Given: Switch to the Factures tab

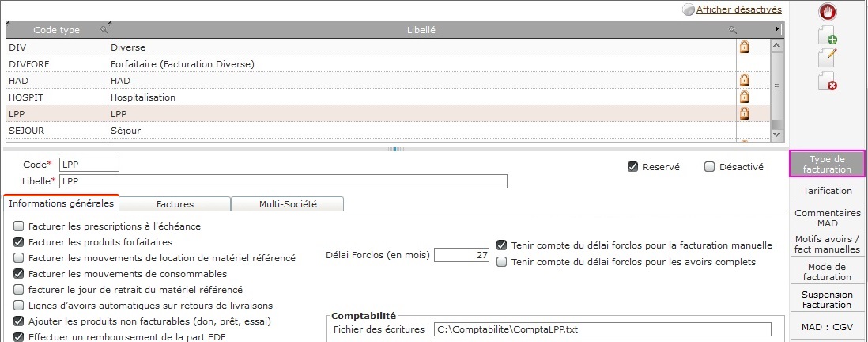Looking at the screenshot, I should (175, 204).
